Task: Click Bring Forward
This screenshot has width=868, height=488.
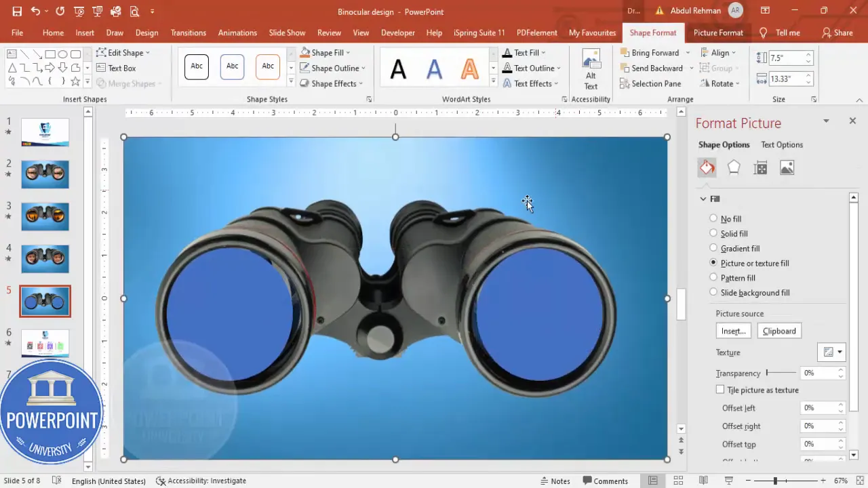Action: 649,52
